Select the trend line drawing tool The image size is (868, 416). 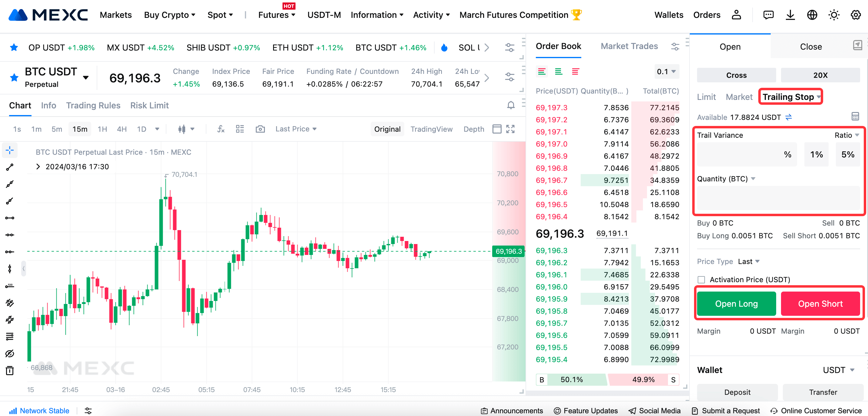coord(10,167)
